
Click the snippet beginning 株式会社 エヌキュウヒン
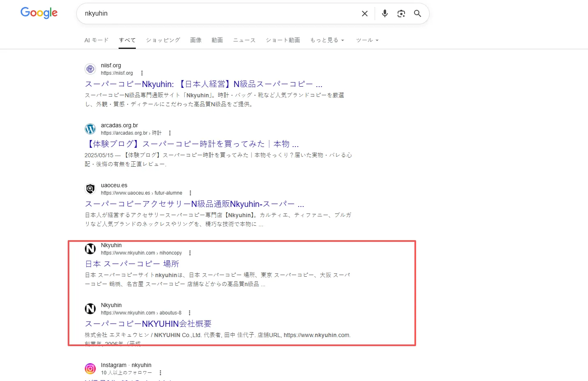(x=217, y=339)
